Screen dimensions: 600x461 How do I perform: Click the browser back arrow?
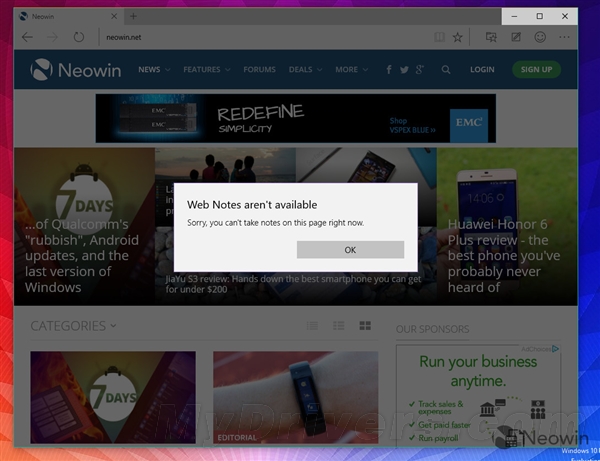(27, 37)
